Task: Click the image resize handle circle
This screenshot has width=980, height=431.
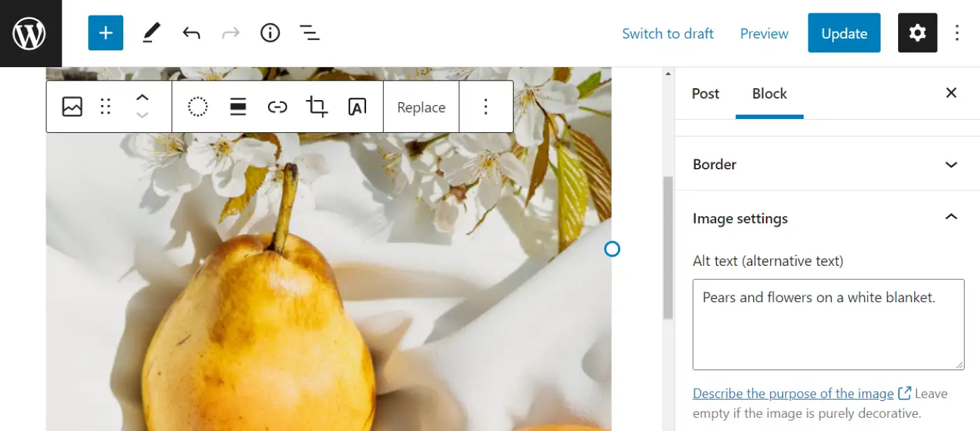Action: tap(612, 248)
